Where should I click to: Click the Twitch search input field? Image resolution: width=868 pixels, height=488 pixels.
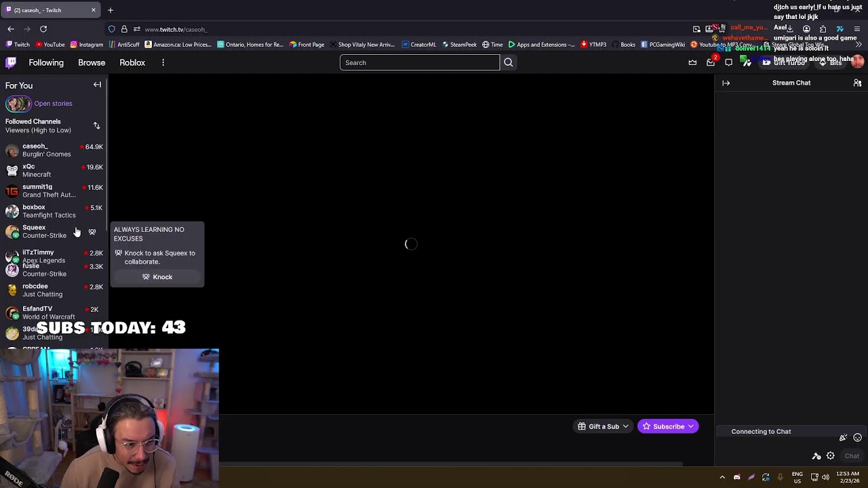pyautogui.click(x=420, y=62)
